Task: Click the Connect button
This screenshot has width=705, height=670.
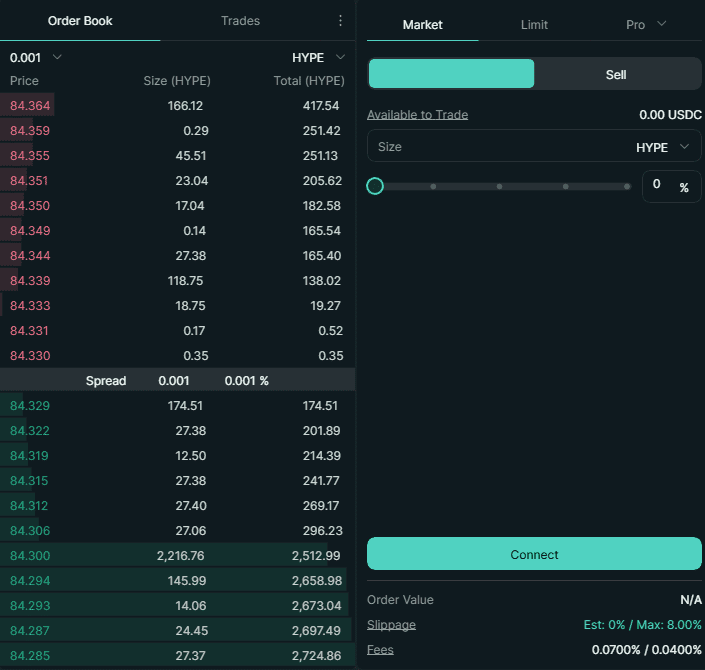Action: 534,554
